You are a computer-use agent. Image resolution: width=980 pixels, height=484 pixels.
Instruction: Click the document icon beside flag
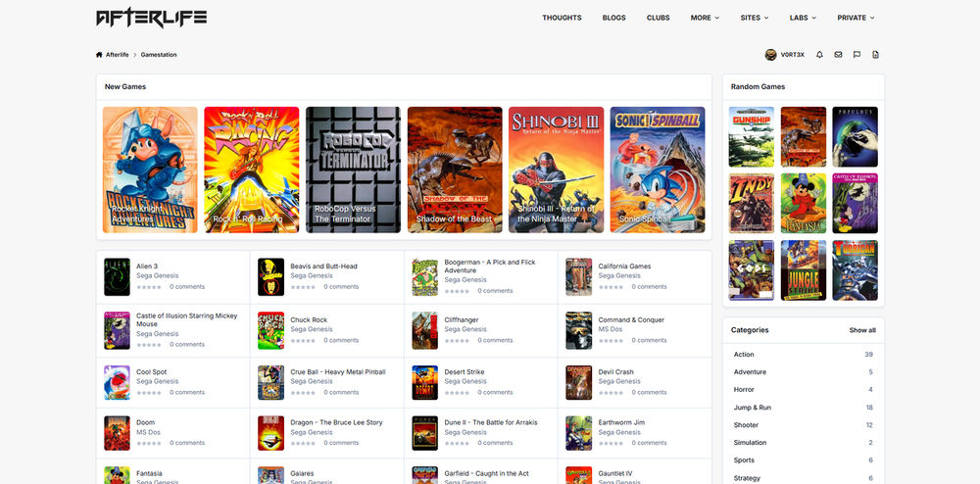[875, 55]
